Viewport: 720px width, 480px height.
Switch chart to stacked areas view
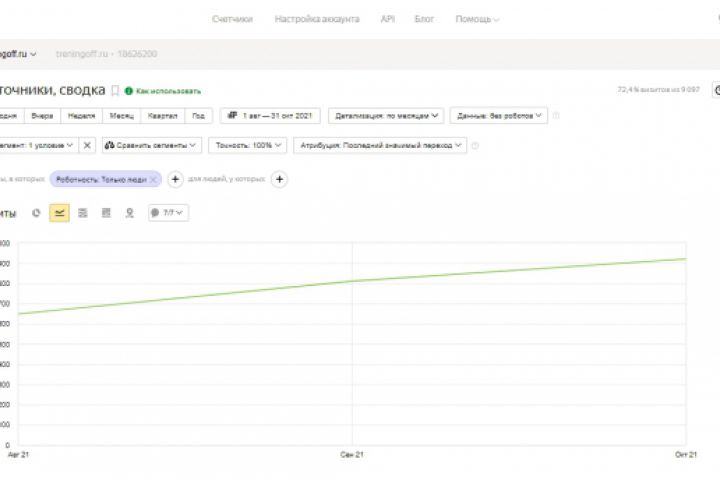pyautogui.click(x=83, y=213)
